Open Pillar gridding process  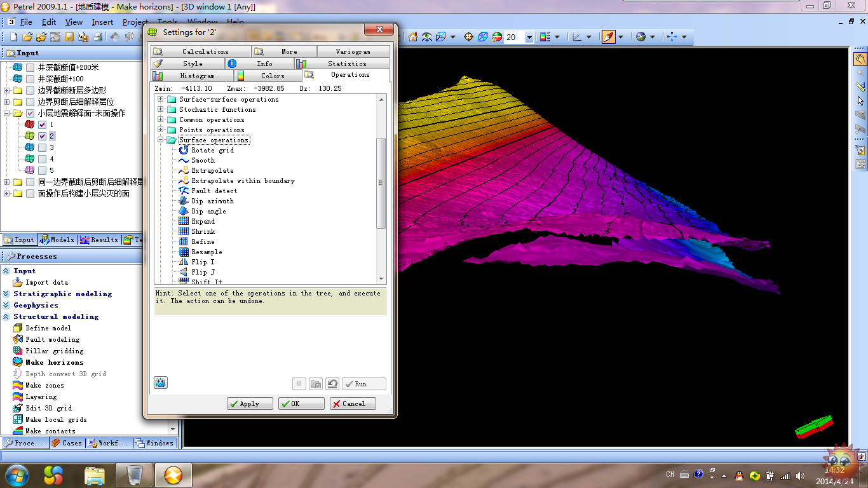point(55,351)
